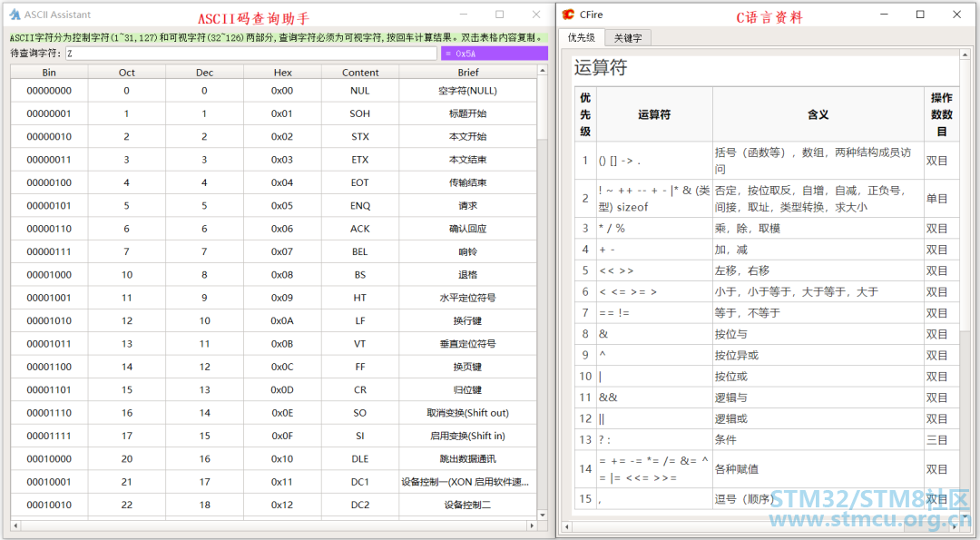Click the NUL content cell
Image resolution: width=980 pixels, height=540 pixels.
360,91
